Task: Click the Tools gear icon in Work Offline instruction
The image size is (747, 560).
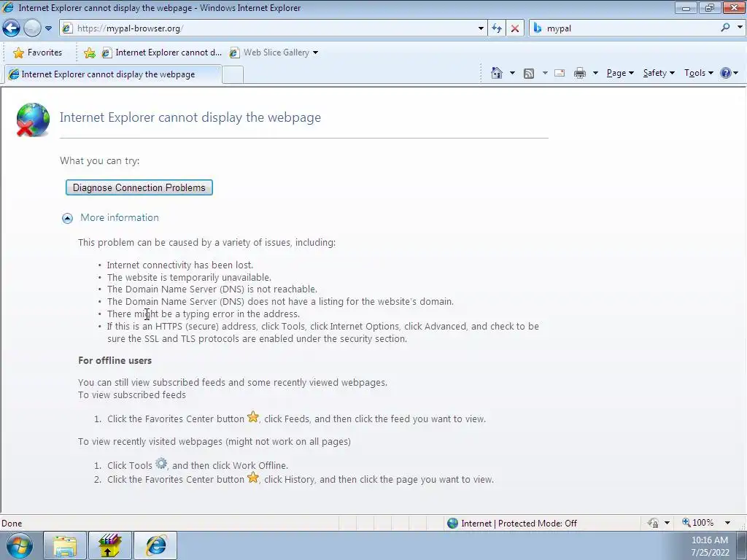Action: point(161,463)
